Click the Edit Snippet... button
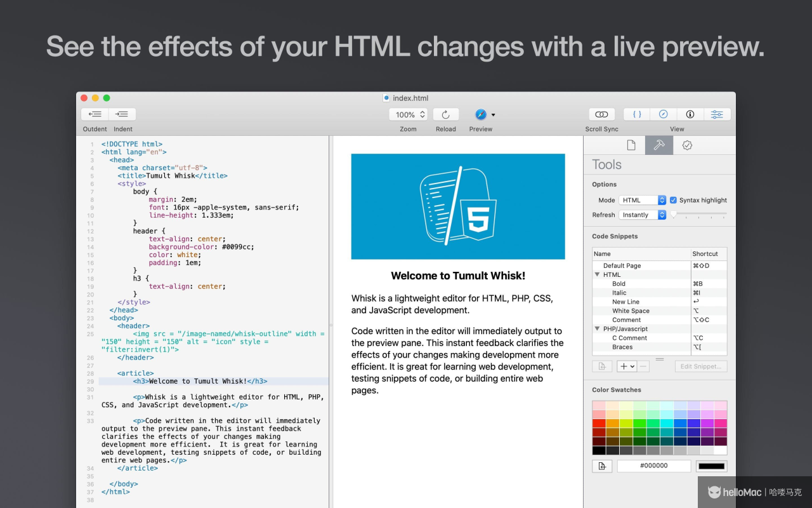 coord(700,366)
